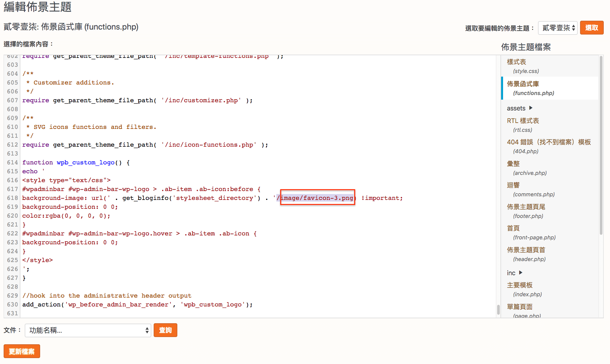Open the 貳零壹柒 theme selector dropdown
The image size is (610, 364).
[x=557, y=28]
